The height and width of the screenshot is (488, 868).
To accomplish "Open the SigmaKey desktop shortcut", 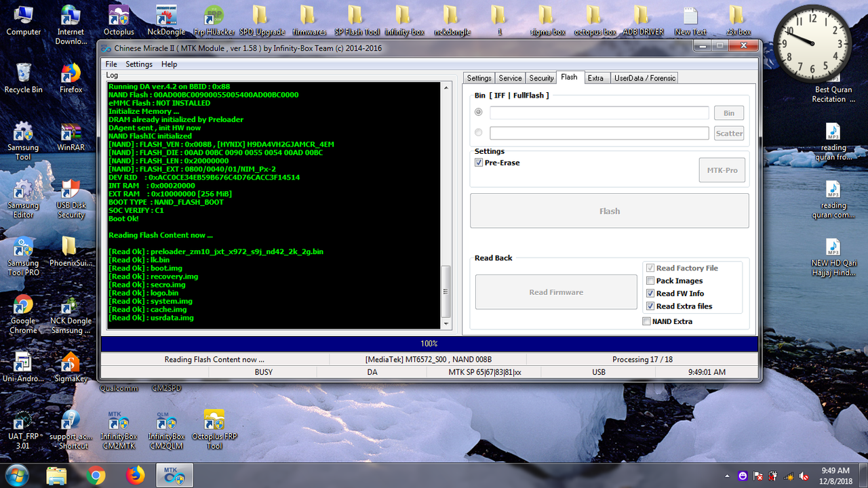I will pos(71,367).
